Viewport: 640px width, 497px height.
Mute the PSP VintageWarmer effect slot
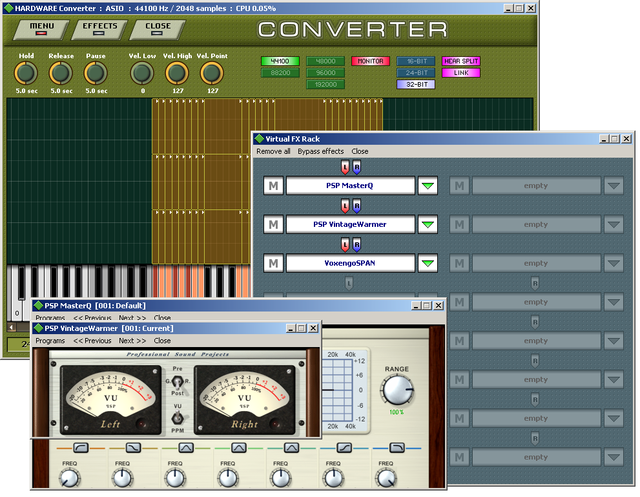pyautogui.click(x=273, y=224)
